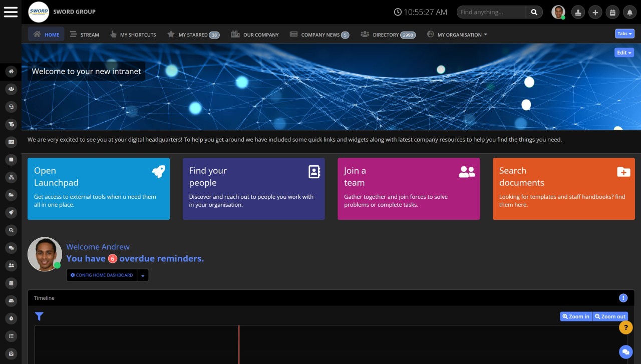The width and height of the screenshot is (641, 364).
Task: Select the rocket Launchpad icon in the sidebar
Action: pyautogui.click(x=11, y=212)
